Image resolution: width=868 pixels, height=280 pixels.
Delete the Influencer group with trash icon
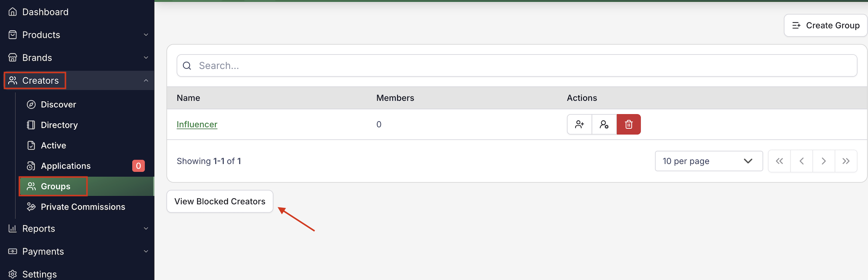coord(628,124)
